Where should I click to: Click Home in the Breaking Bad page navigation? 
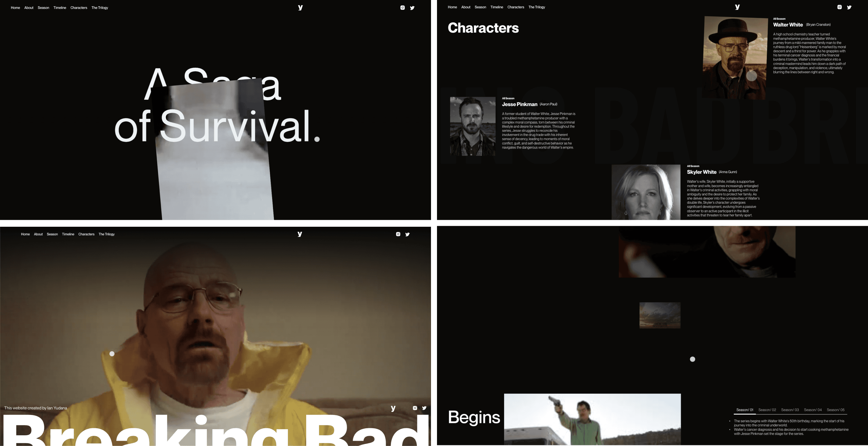point(25,234)
